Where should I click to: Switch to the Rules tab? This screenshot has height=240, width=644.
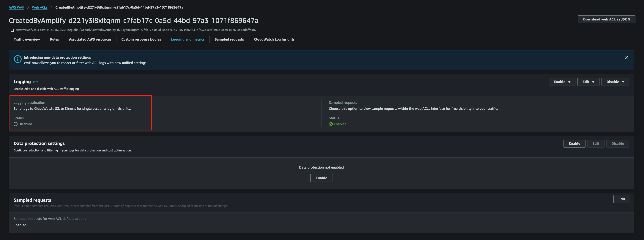(54, 39)
